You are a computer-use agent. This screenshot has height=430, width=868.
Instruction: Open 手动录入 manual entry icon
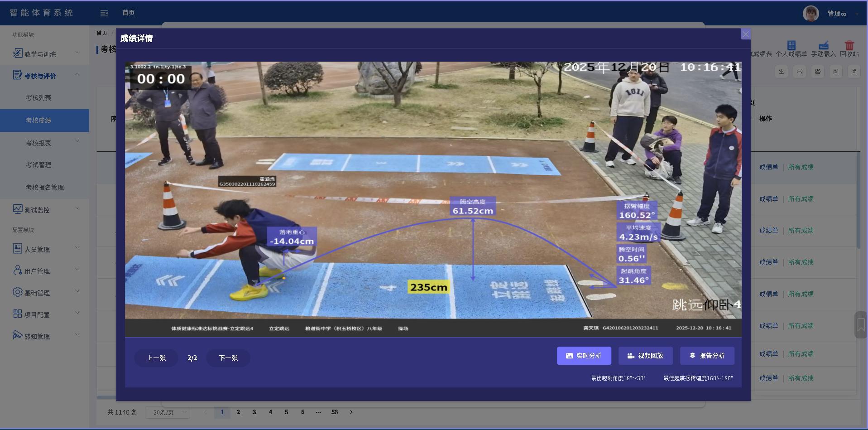pyautogui.click(x=823, y=46)
